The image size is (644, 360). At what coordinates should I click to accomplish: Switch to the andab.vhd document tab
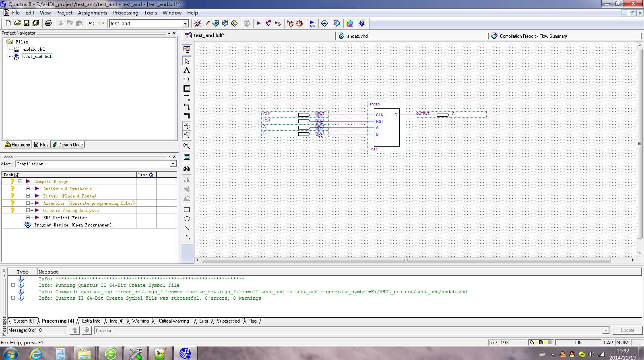coord(411,36)
